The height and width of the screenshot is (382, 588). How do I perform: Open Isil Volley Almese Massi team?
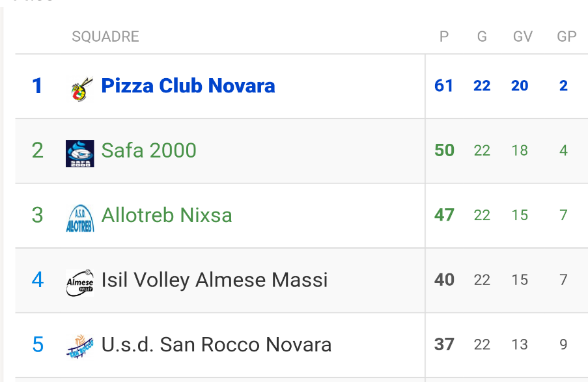215,280
